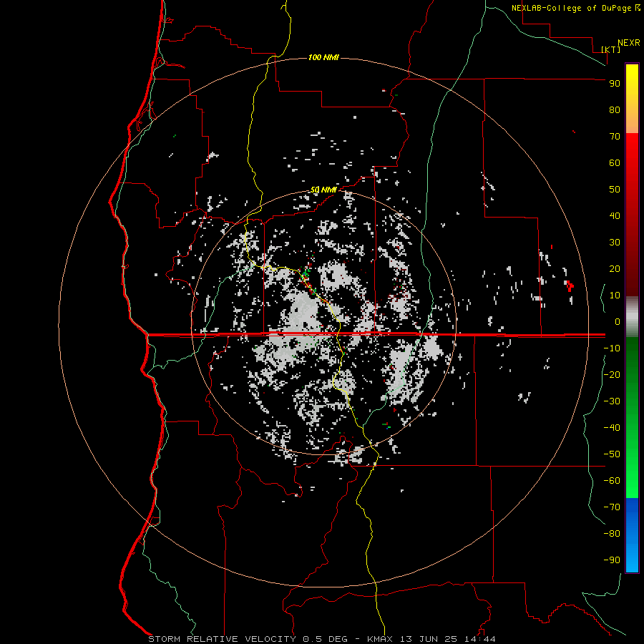Click the 50 value on velocity scale

615,190
